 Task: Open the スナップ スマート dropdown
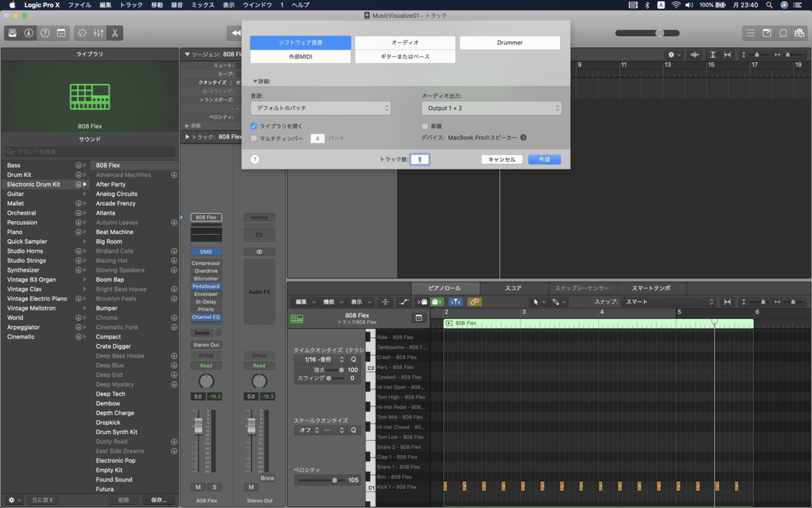pyautogui.click(x=668, y=302)
